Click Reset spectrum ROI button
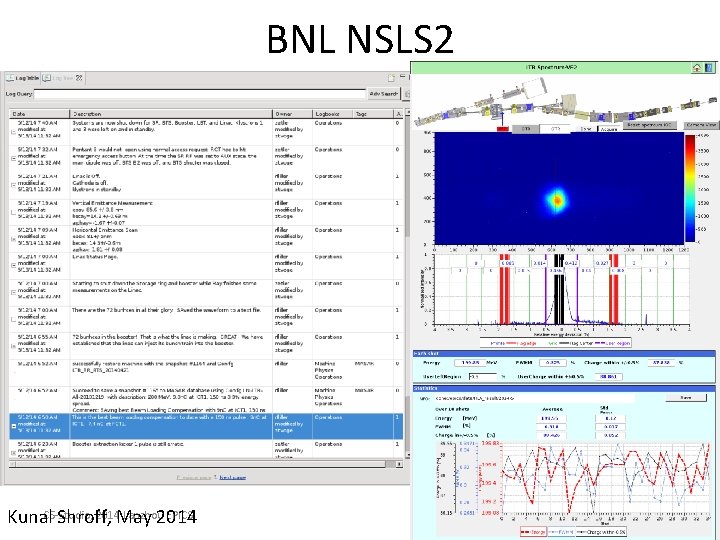The width and height of the screenshot is (720, 540). click(649, 125)
